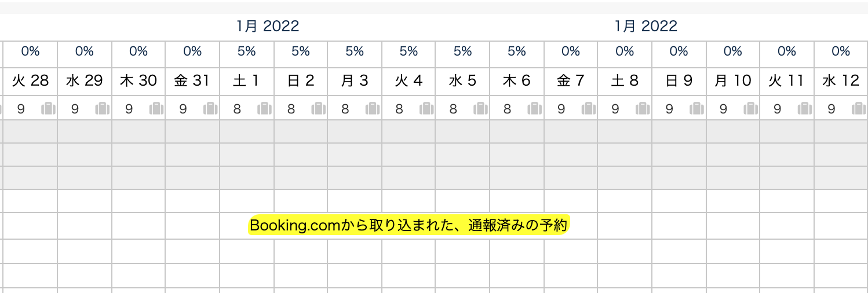Click the left 1月 2022 month label

[268, 26]
